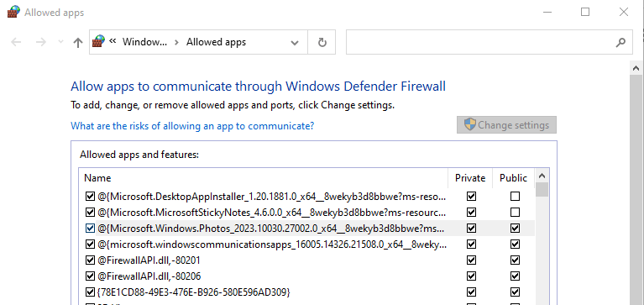Click the magnifier search icon
644x305 pixels.
tap(622, 42)
